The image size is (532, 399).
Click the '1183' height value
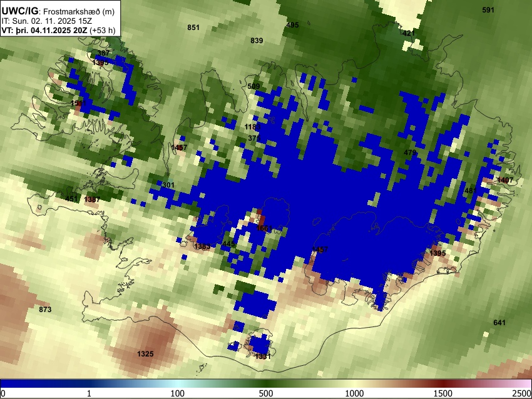click(x=252, y=127)
